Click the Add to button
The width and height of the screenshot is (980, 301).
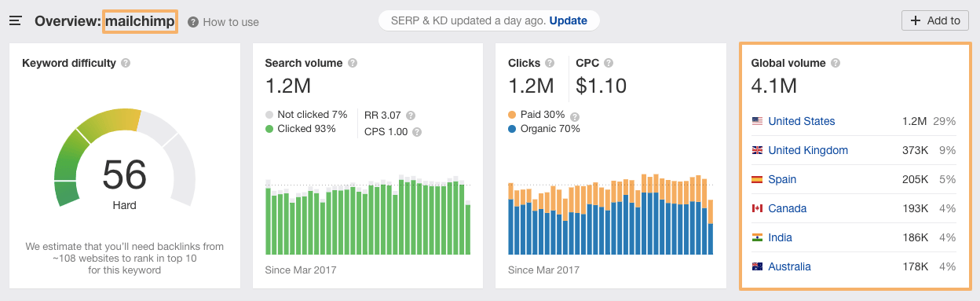(x=935, y=21)
